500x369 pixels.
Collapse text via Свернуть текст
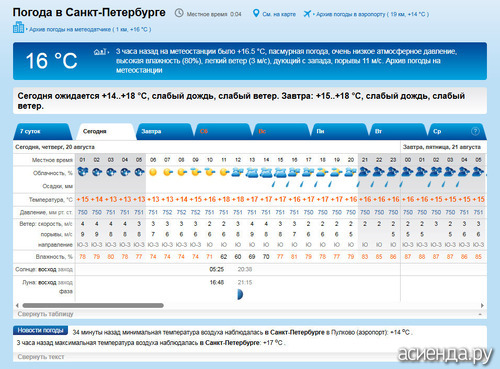[41, 357]
